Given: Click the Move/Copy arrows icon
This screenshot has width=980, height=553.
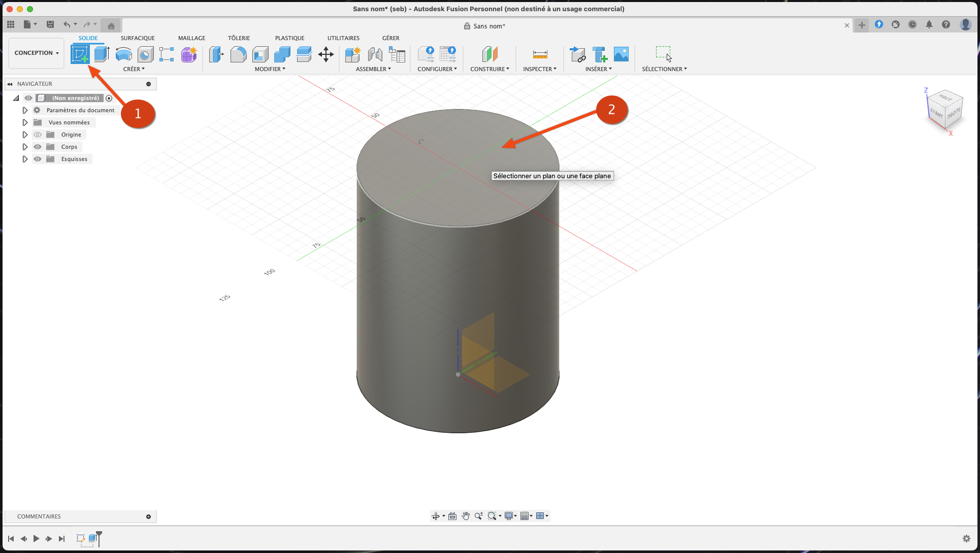Looking at the screenshot, I should pos(326,54).
